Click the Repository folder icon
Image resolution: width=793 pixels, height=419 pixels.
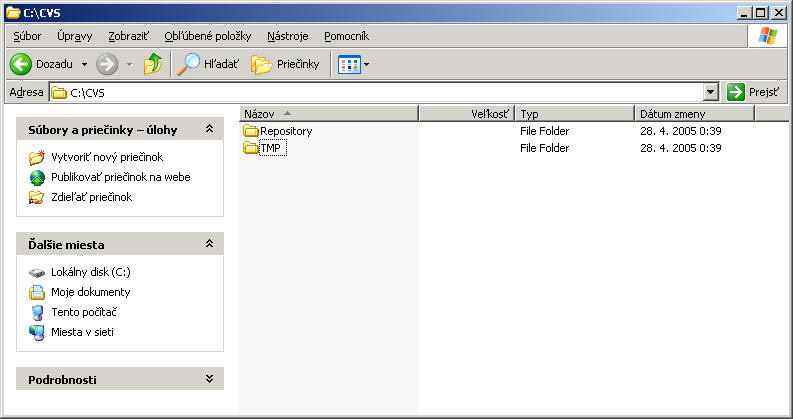[251, 131]
